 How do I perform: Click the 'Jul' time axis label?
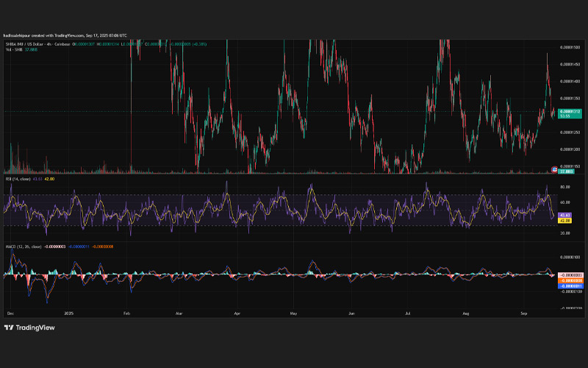(408, 314)
